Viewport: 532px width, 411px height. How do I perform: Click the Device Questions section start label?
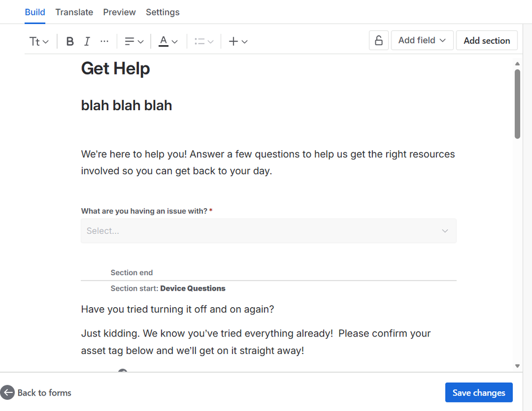click(168, 288)
